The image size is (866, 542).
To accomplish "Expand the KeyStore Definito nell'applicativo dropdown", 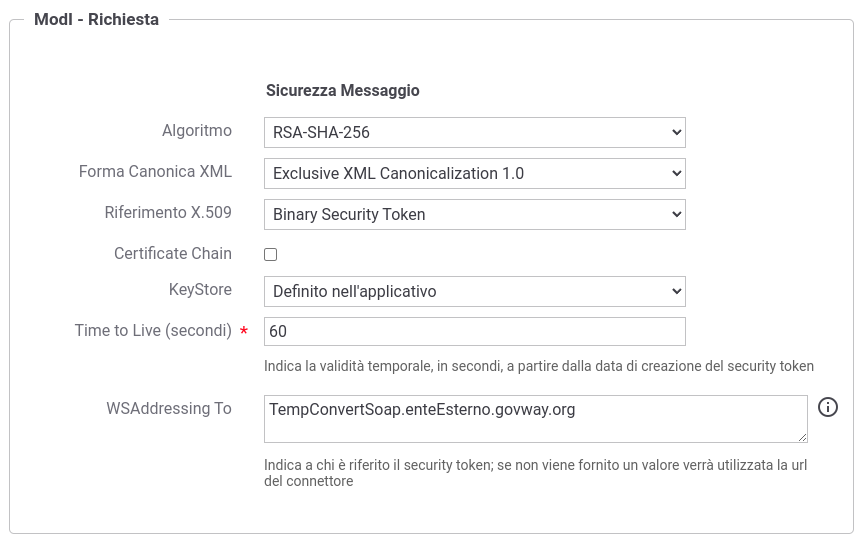I will (x=474, y=291).
